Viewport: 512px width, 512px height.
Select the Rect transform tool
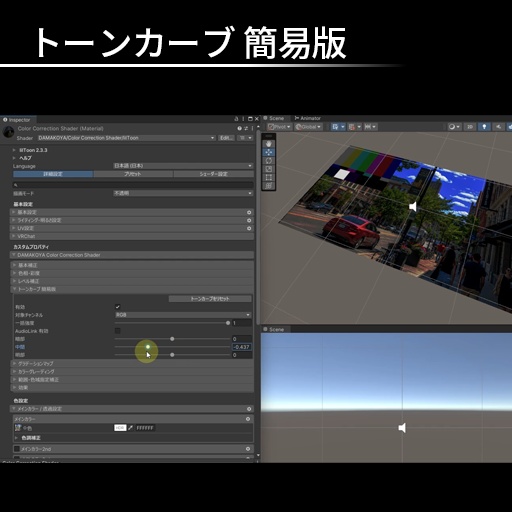pos(269,177)
